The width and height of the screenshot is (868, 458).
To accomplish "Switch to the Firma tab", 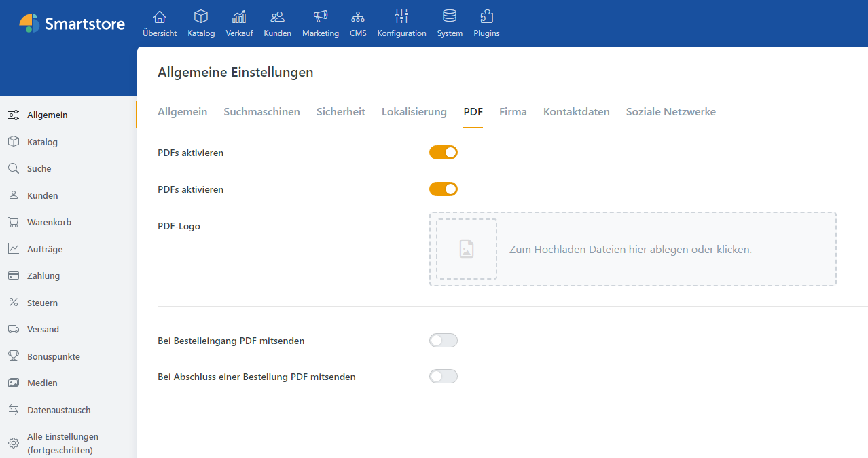I will [x=512, y=111].
